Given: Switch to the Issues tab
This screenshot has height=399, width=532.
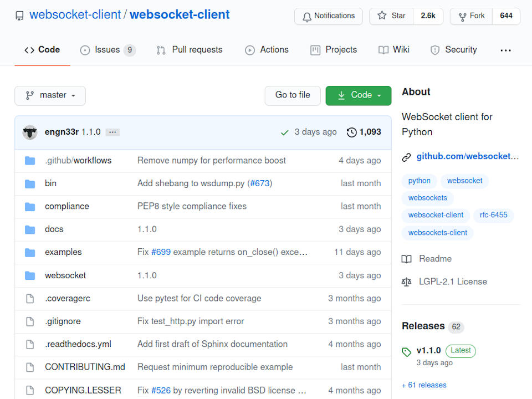Looking at the screenshot, I should coord(108,50).
